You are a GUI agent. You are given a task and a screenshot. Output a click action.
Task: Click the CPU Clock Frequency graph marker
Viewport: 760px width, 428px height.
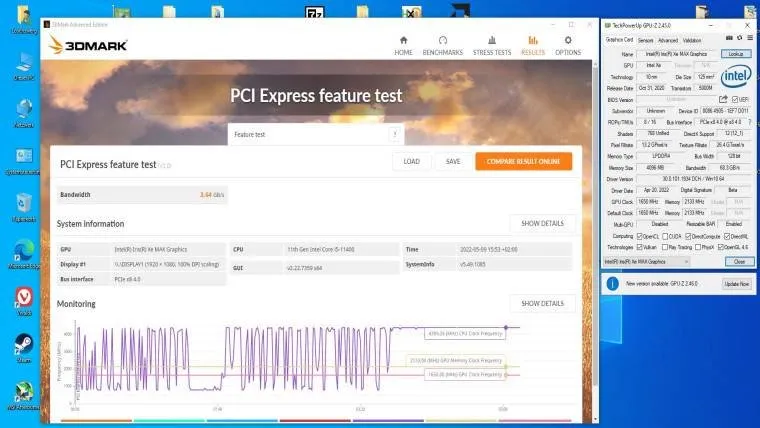point(506,328)
